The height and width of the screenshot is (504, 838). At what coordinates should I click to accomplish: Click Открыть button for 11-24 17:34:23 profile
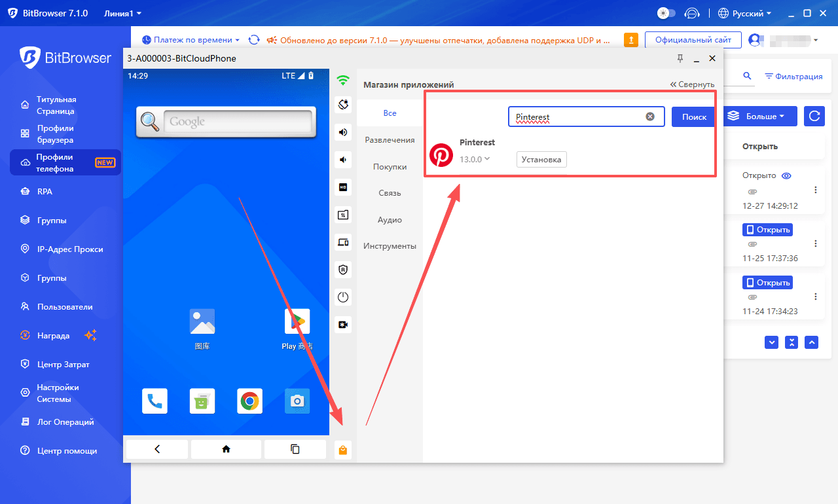tap(767, 283)
